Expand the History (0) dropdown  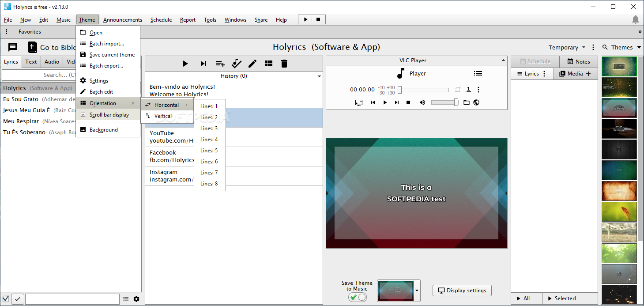click(x=320, y=76)
